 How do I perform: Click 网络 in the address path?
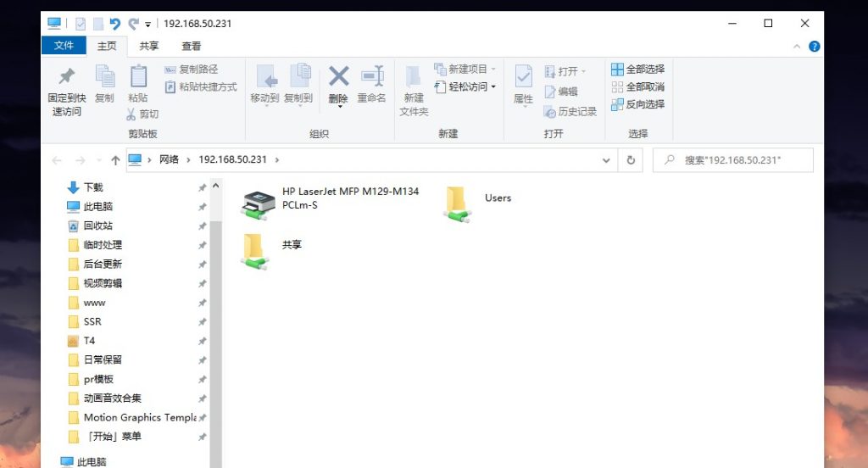coord(169,159)
